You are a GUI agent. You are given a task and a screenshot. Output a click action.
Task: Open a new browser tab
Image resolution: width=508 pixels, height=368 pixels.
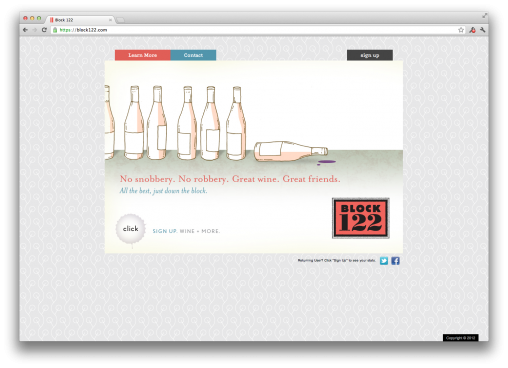tap(120, 20)
